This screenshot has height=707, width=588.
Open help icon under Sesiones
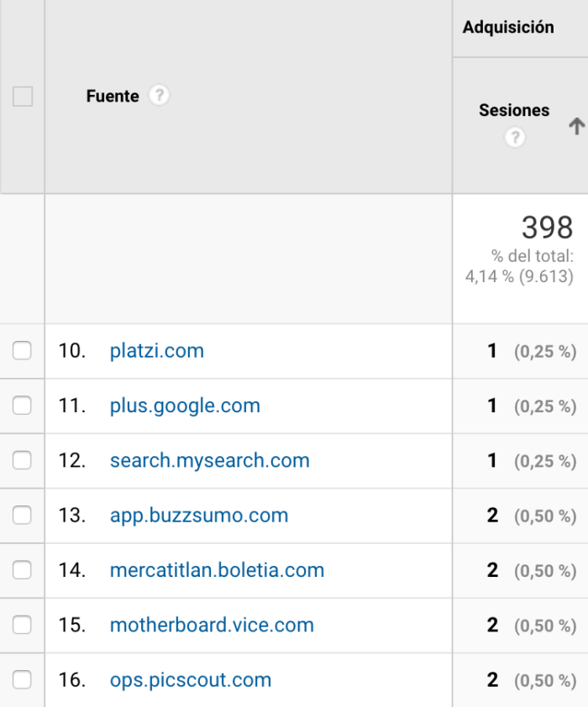click(514, 137)
